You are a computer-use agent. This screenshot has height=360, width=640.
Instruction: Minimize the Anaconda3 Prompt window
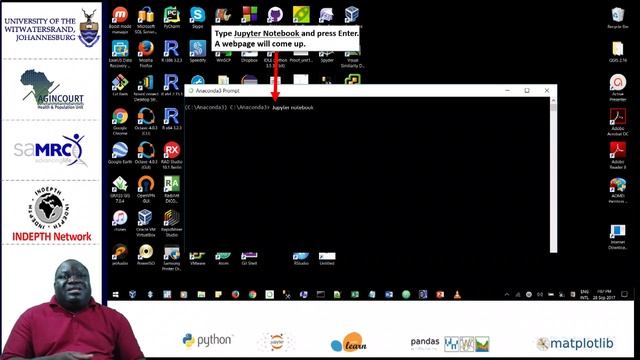point(507,91)
